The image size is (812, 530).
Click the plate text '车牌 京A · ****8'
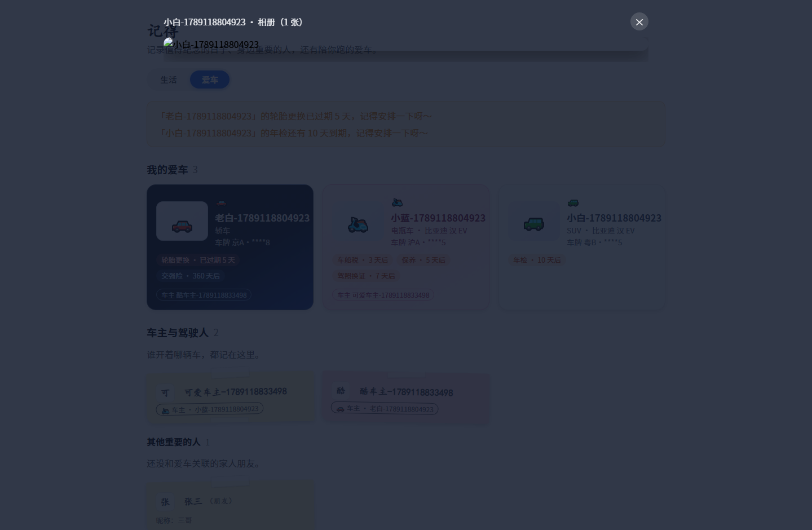click(242, 242)
